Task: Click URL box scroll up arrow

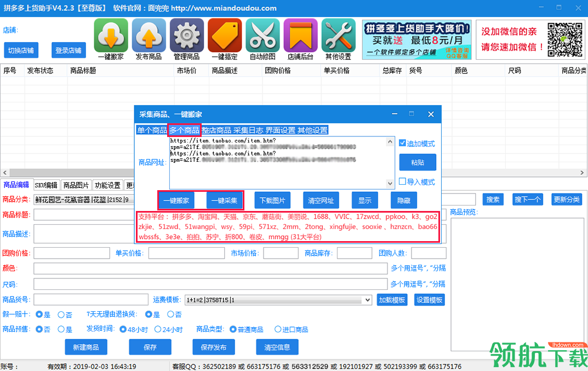Action: pyautogui.click(x=390, y=142)
